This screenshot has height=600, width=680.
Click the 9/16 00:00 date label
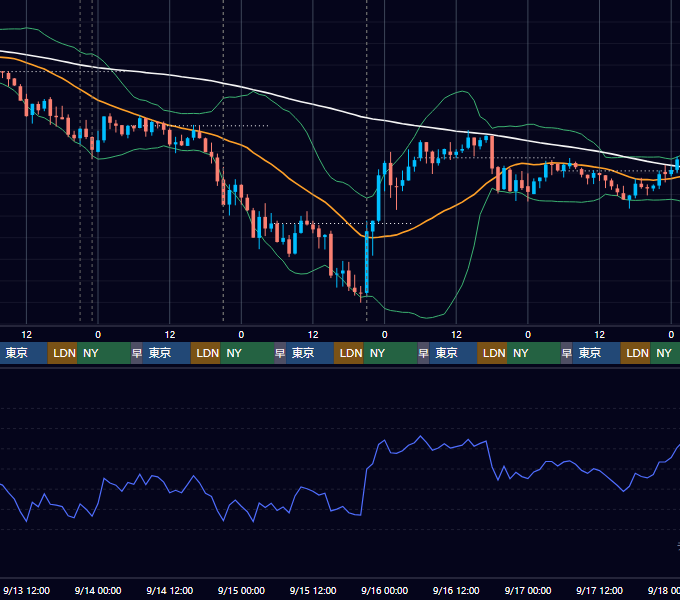[385, 590]
